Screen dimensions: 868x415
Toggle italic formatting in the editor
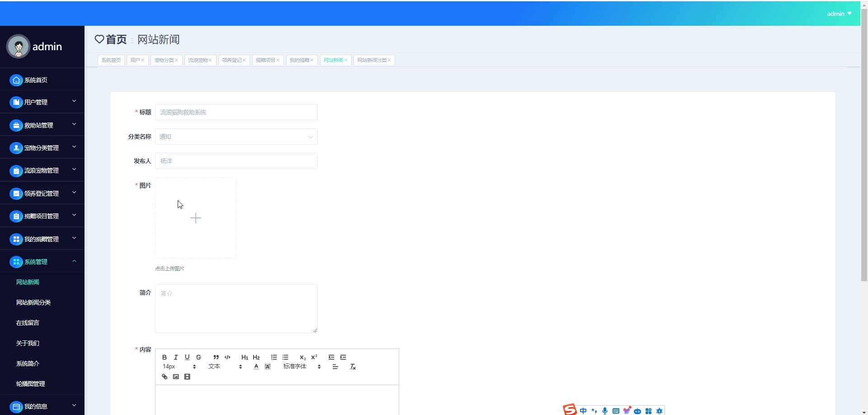176,357
